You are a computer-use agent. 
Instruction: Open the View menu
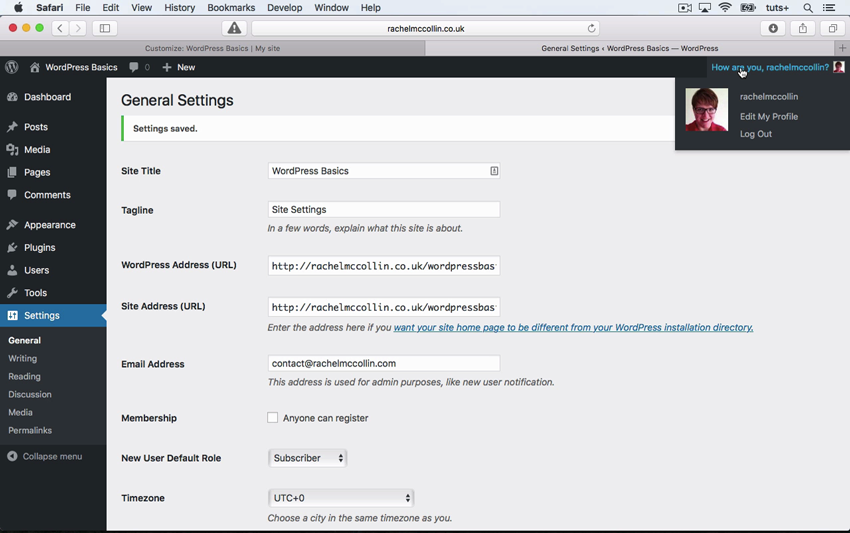(x=141, y=8)
